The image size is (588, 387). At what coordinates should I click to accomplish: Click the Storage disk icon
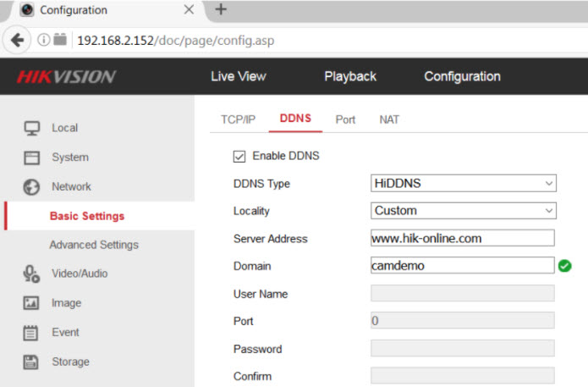[x=32, y=362]
